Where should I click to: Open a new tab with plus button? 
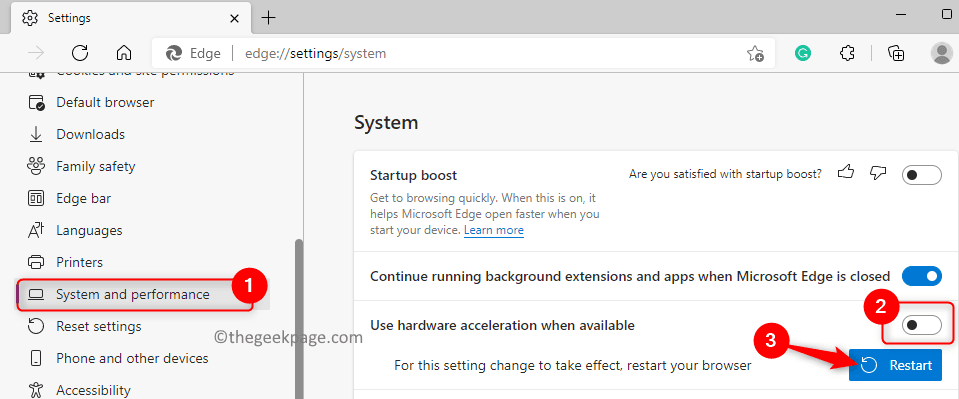pyautogui.click(x=268, y=18)
